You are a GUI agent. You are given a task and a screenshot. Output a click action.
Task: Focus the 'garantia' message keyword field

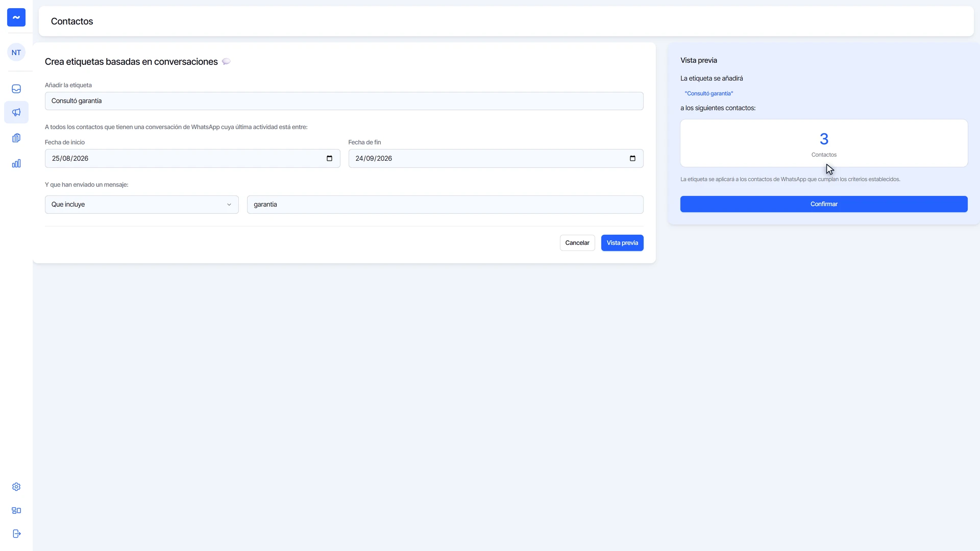coord(445,205)
